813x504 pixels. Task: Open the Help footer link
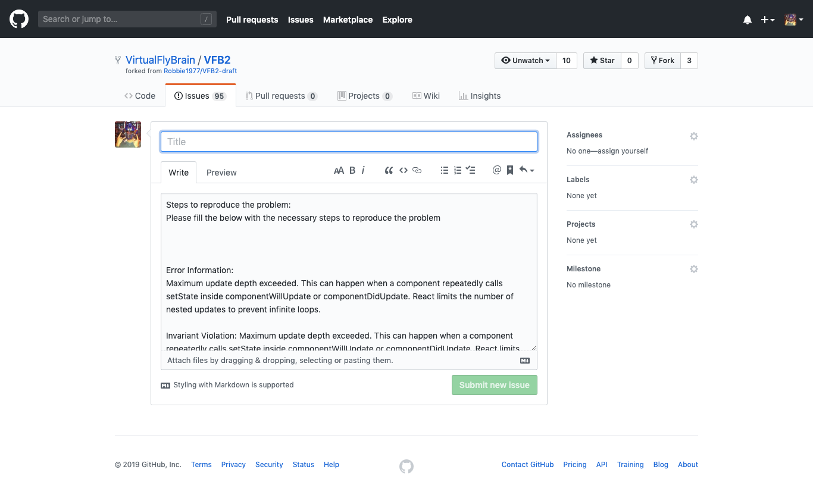(x=332, y=465)
